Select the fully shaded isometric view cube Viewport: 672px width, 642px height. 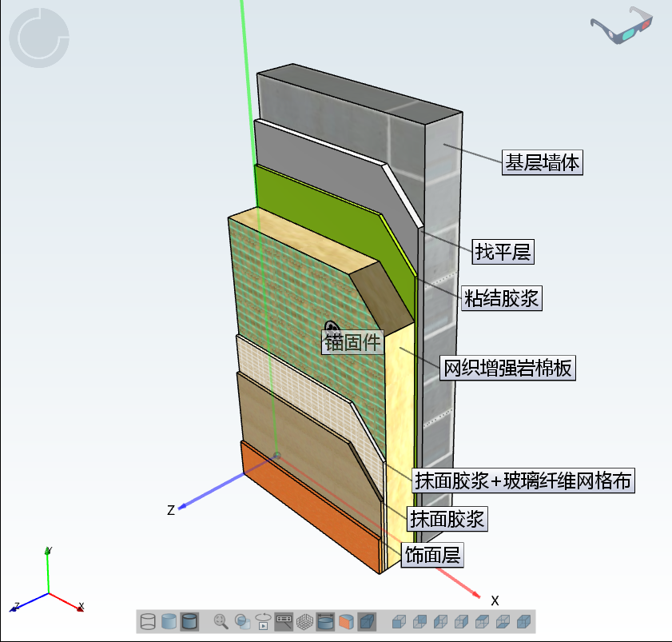[523, 621]
